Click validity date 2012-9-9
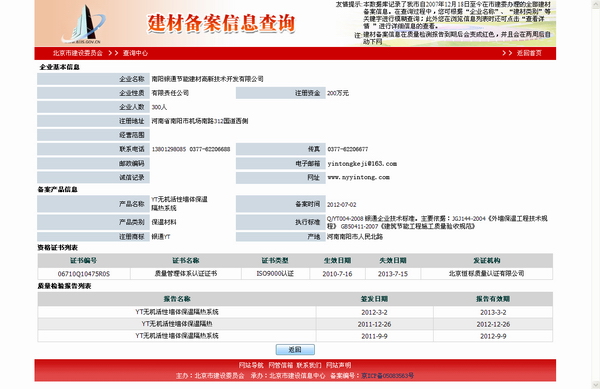 pos(493,336)
